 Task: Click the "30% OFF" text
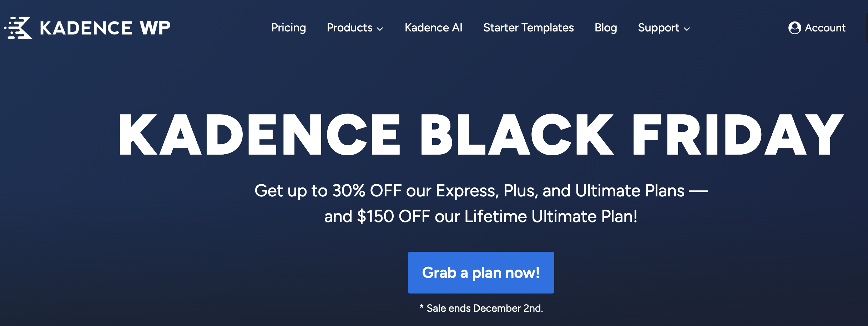click(367, 191)
